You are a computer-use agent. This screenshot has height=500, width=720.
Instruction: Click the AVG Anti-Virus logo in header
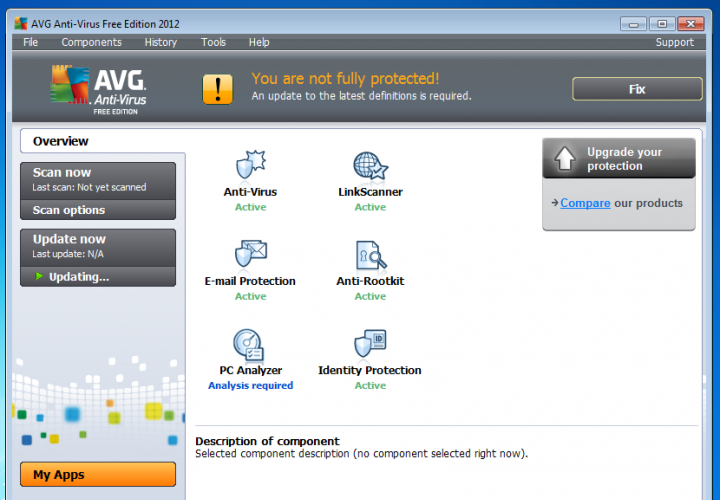coord(98,90)
